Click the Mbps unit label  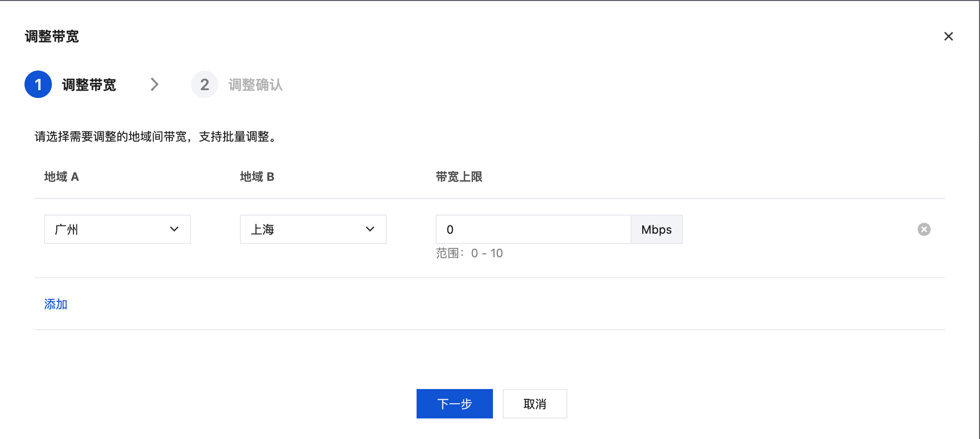(x=656, y=229)
